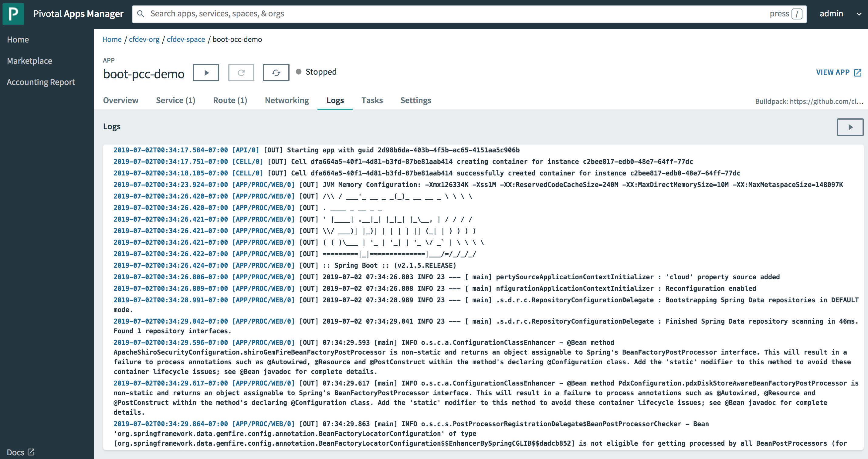Expand the Networking tab
Screen dimensions: 868x459
coord(287,100)
